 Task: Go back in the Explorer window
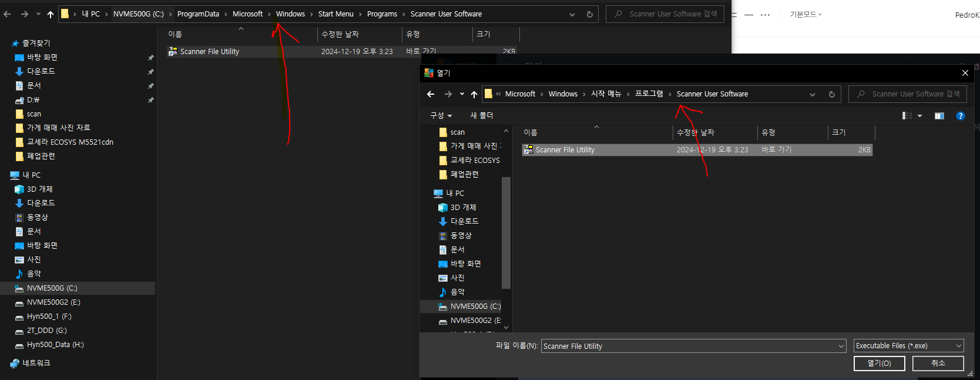tap(7, 14)
